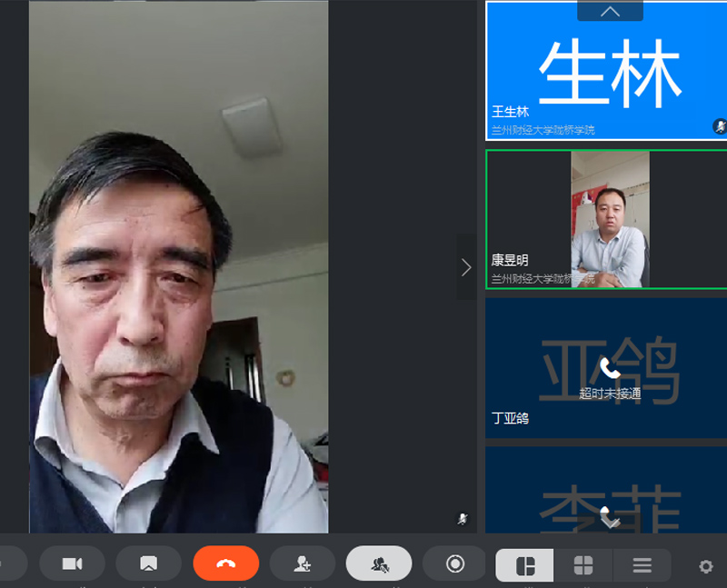Click the screen share icon
Image resolution: width=727 pixels, height=588 pixels.
point(149,564)
